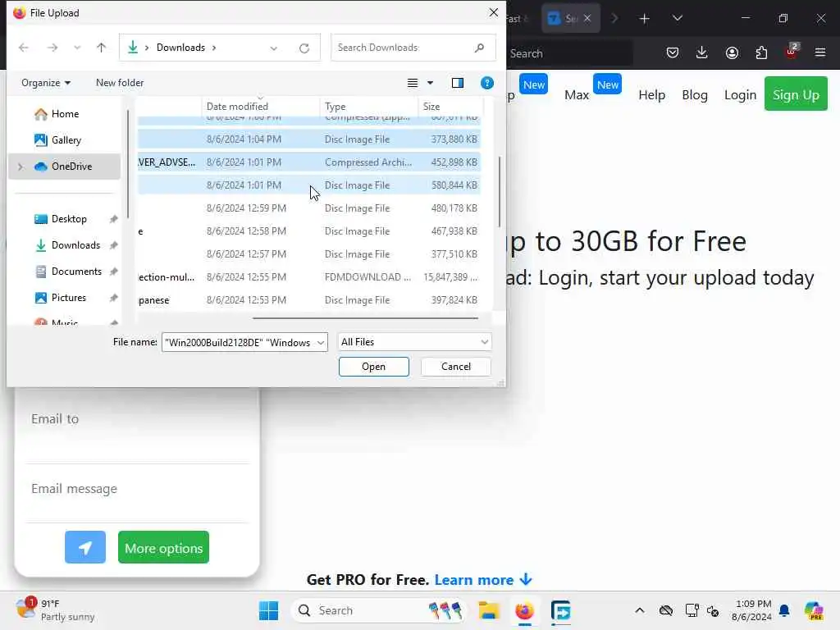Go forward in File Upload dialog

[x=52, y=48]
